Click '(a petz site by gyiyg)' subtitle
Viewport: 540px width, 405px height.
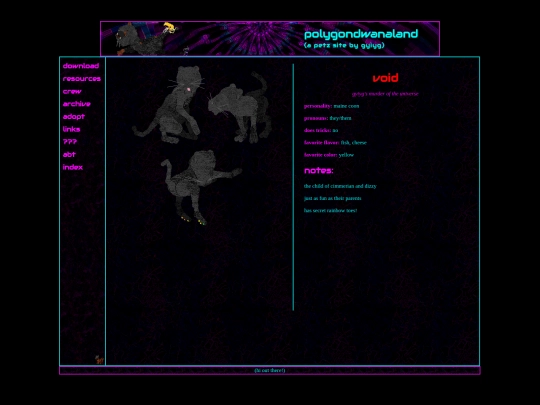click(344, 45)
